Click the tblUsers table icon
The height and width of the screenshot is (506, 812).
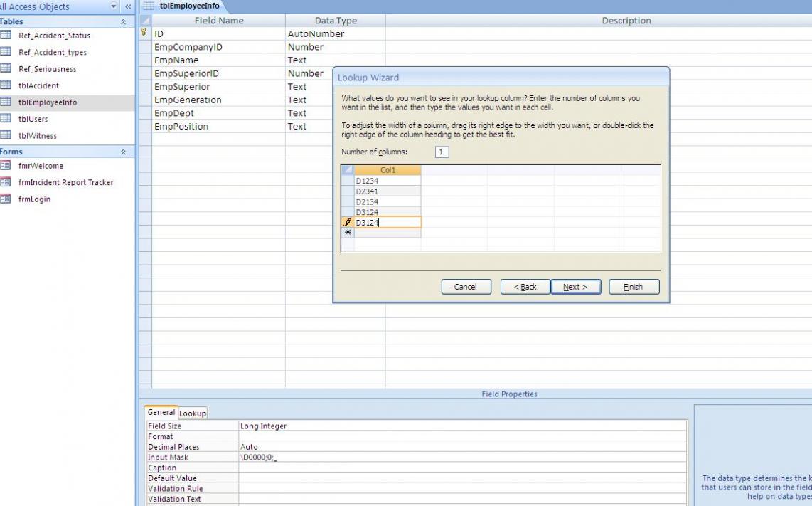(6, 119)
